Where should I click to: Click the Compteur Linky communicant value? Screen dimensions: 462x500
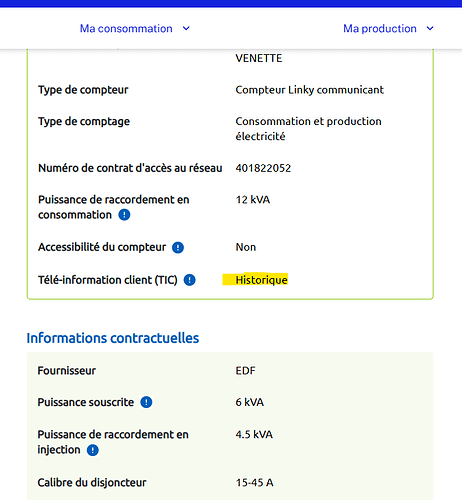pyautogui.click(x=309, y=90)
